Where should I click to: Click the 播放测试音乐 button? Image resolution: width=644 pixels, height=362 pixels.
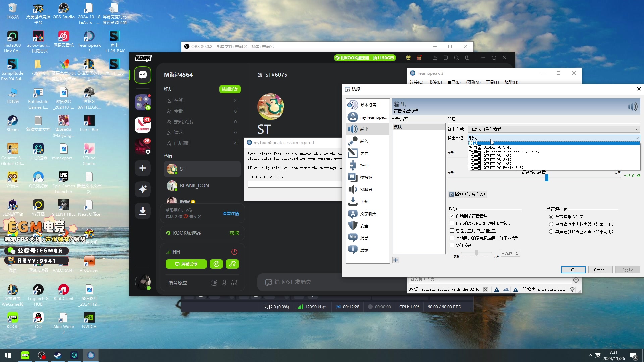point(467,194)
